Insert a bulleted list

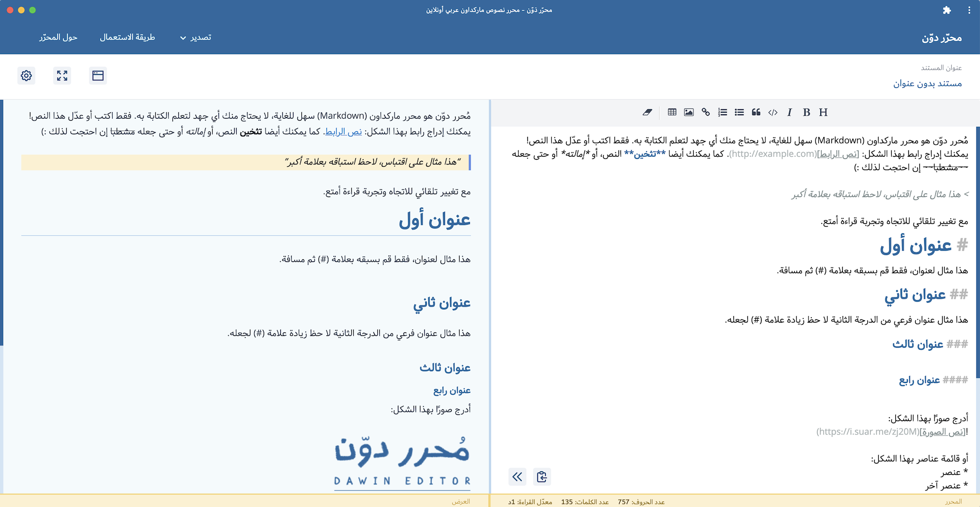point(739,112)
